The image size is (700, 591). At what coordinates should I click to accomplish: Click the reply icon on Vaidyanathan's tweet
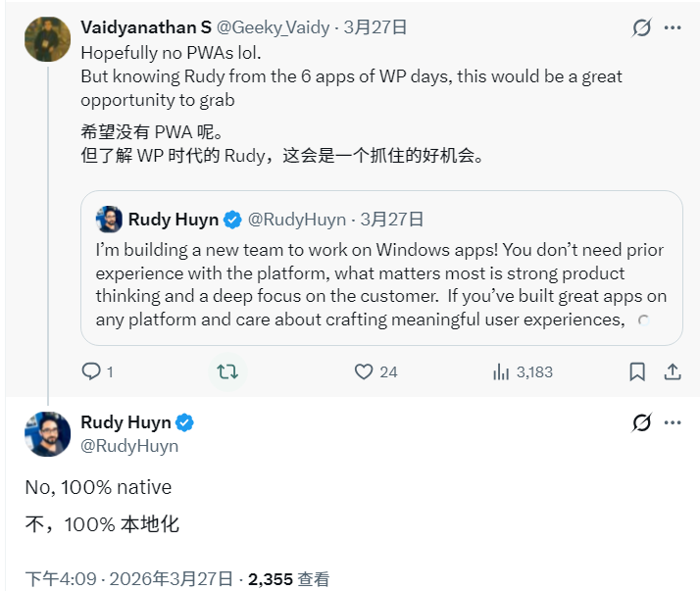(x=91, y=371)
